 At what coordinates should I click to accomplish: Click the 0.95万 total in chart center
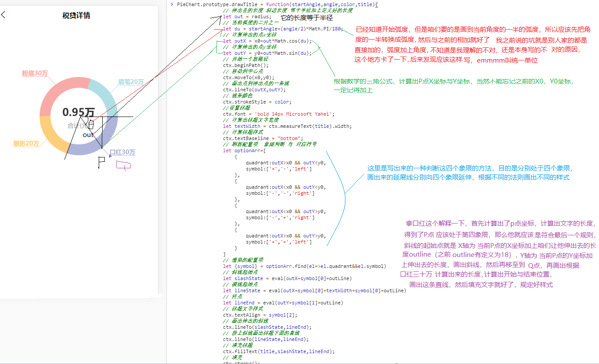78,112
